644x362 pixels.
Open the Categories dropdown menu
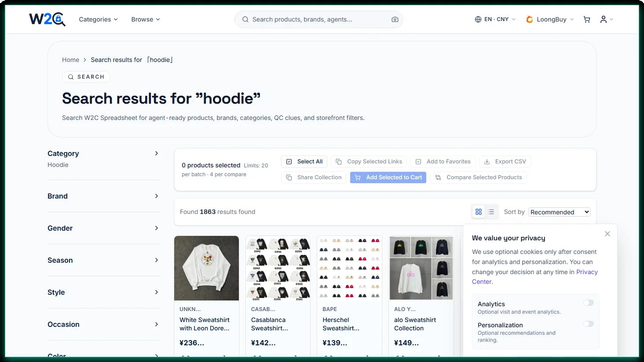tap(98, 19)
